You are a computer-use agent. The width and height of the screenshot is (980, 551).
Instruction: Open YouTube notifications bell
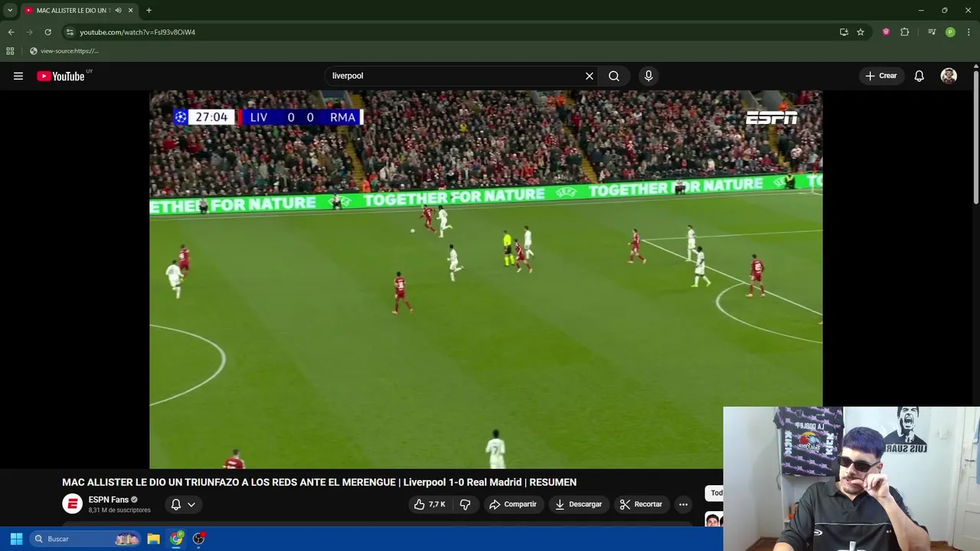(920, 76)
